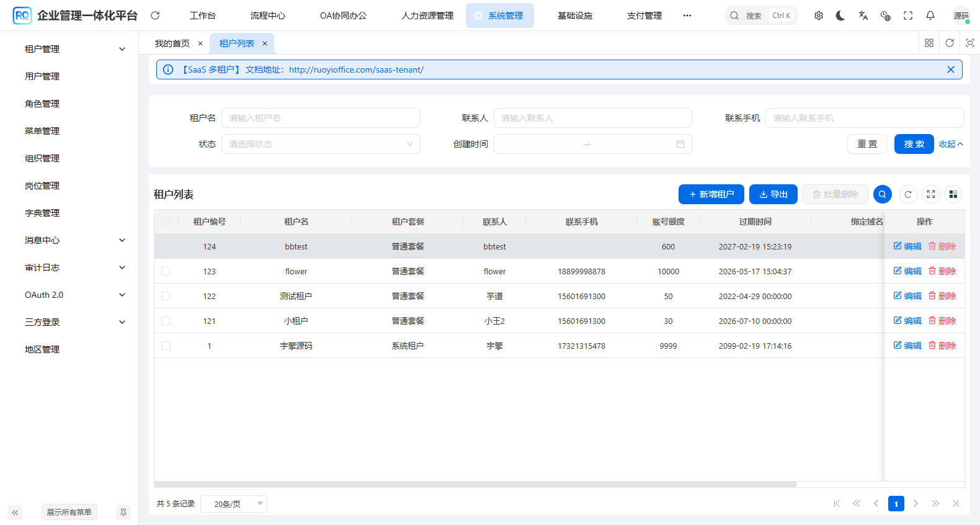
Task: Expand 租户管理 sidebar menu
Action: click(x=74, y=49)
